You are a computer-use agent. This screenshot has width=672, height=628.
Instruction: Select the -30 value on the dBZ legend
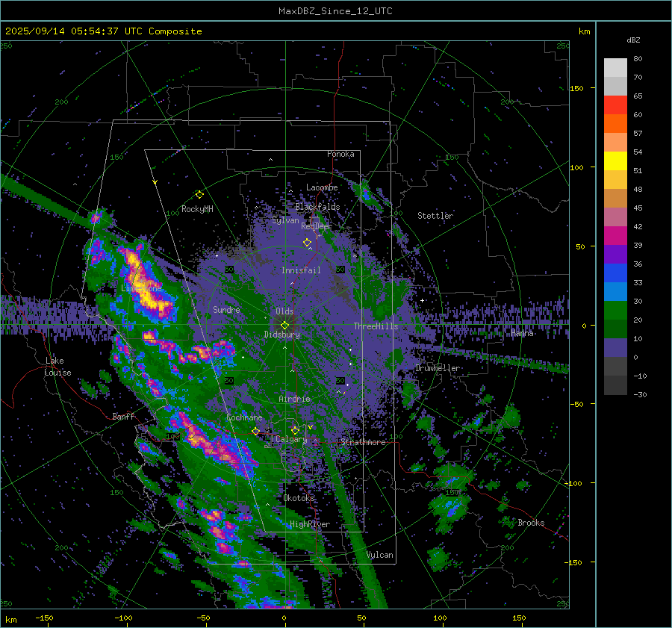pyautogui.click(x=640, y=394)
